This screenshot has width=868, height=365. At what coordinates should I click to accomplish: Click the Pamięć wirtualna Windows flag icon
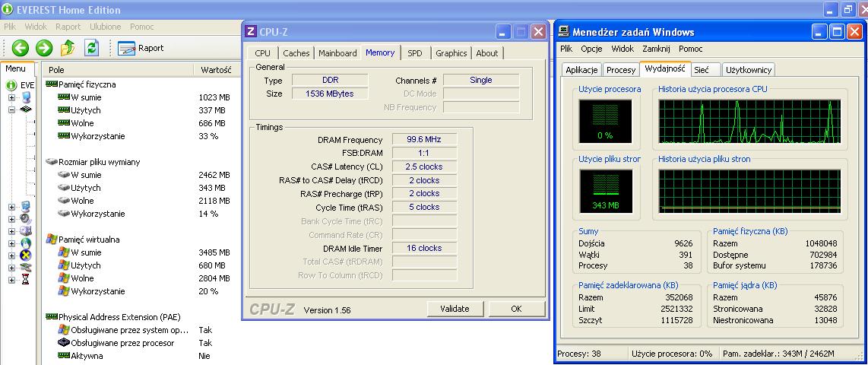tap(51, 240)
